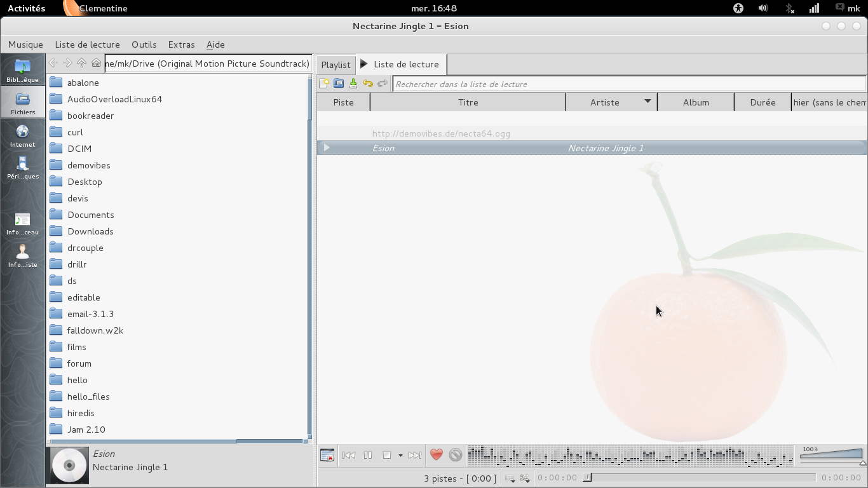Viewport: 868px width, 488px height.
Task: Pause playback
Action: tap(368, 455)
